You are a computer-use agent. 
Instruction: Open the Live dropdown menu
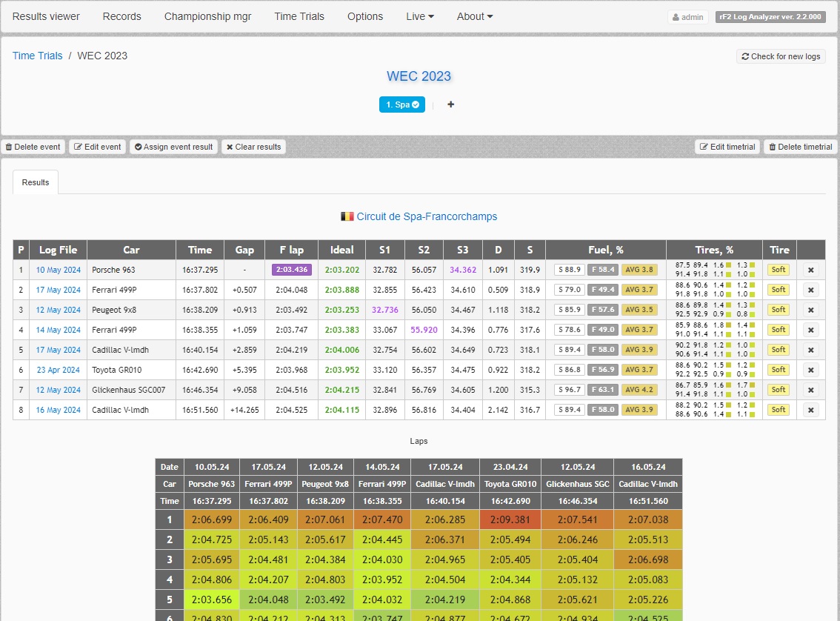click(420, 16)
